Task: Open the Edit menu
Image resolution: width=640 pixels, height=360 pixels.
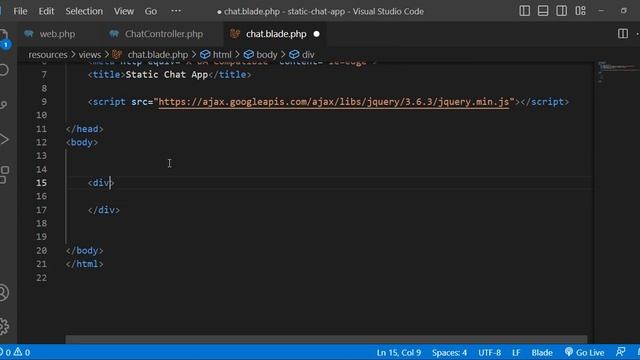Action: (46, 11)
